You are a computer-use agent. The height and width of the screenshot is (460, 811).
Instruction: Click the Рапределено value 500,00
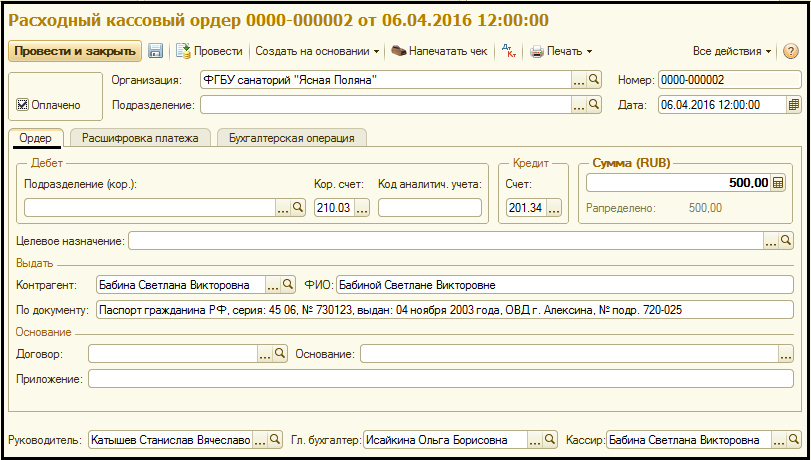tap(705, 208)
